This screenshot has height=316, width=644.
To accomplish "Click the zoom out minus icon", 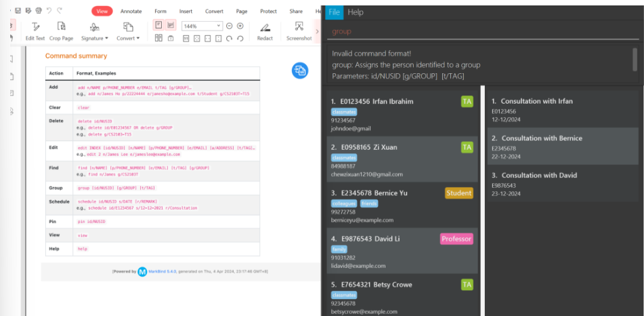I will 229,26.
